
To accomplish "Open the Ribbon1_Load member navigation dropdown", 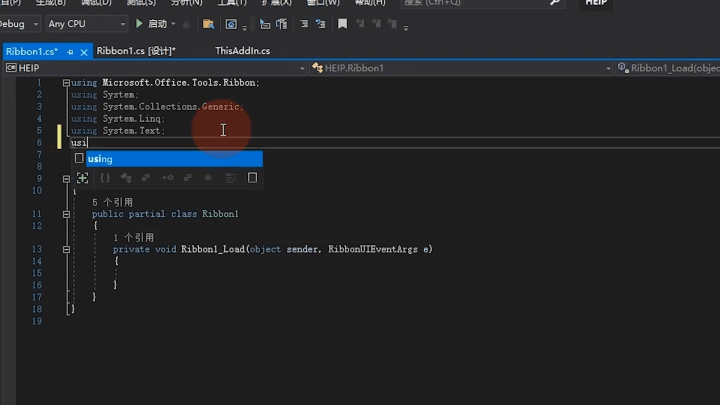I will [x=668, y=68].
